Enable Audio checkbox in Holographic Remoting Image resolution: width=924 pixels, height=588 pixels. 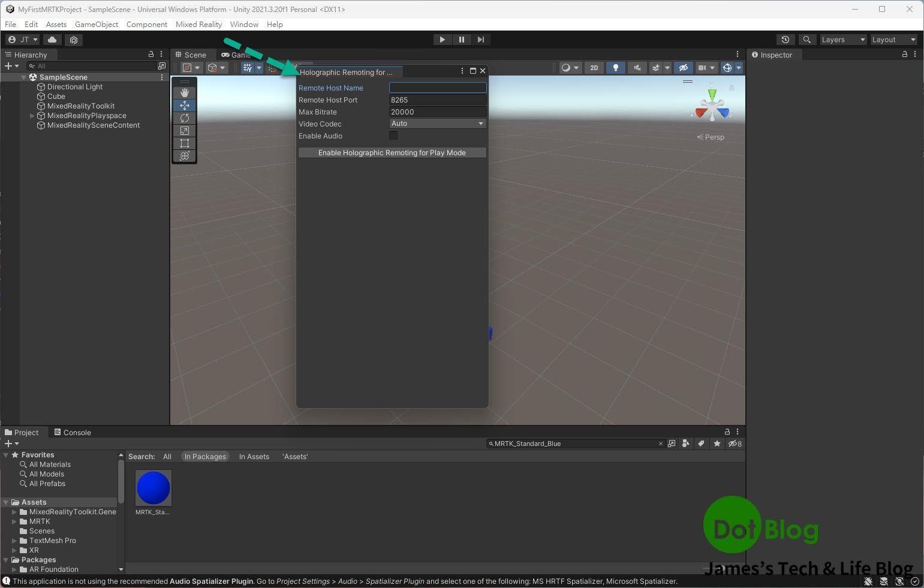(393, 135)
